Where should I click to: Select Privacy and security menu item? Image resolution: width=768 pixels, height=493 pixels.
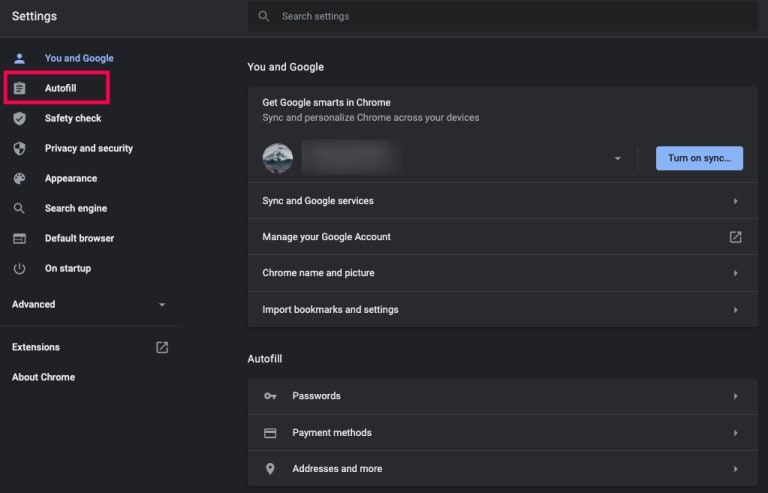click(x=88, y=149)
